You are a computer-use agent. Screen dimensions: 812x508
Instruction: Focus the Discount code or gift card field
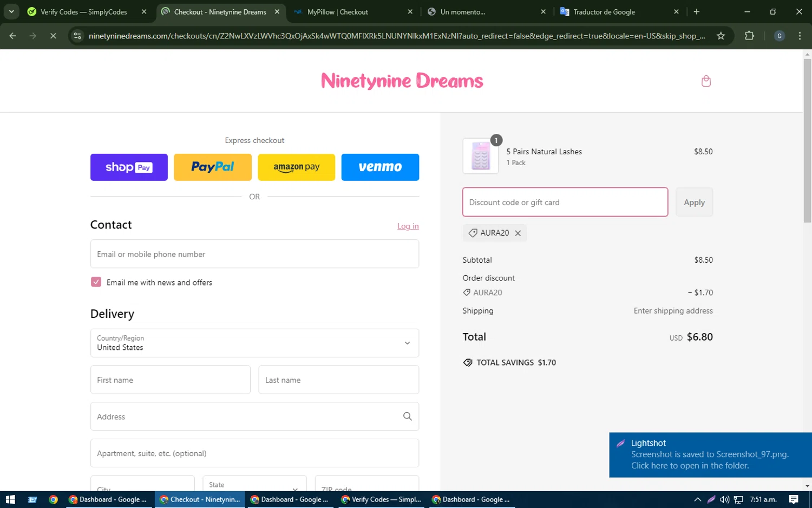point(565,202)
